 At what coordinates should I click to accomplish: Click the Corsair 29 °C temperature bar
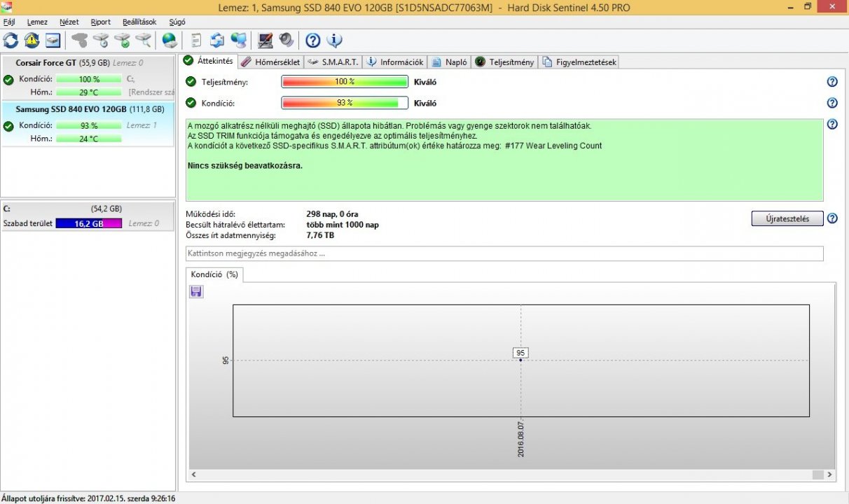89,92
